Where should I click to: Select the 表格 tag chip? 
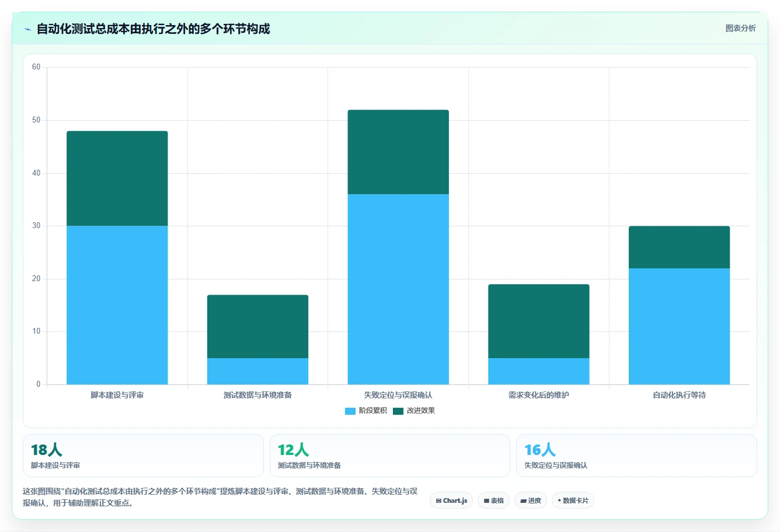[x=493, y=501]
